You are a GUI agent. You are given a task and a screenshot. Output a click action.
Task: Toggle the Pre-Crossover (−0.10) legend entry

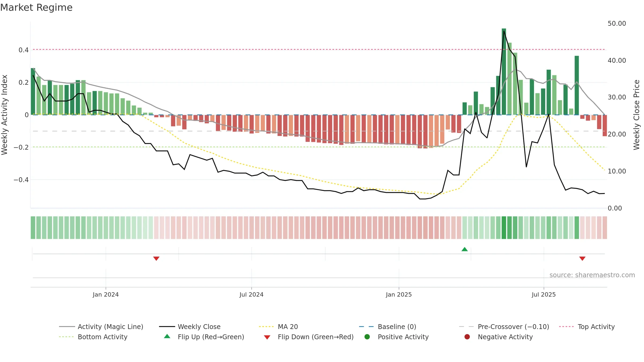(504, 327)
